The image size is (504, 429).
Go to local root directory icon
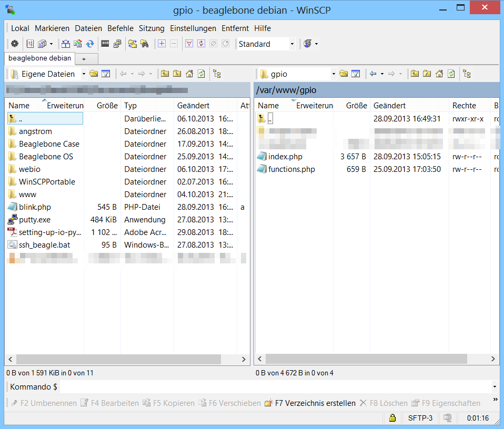pyautogui.click(x=177, y=74)
